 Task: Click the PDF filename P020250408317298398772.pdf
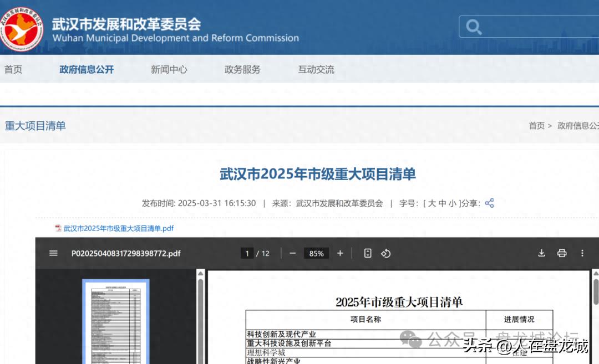point(126,253)
